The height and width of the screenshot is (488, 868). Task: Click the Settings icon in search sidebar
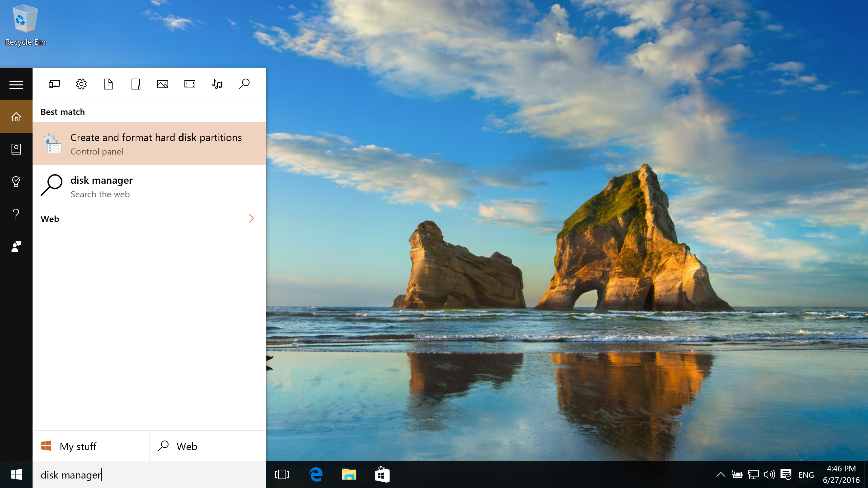(81, 84)
